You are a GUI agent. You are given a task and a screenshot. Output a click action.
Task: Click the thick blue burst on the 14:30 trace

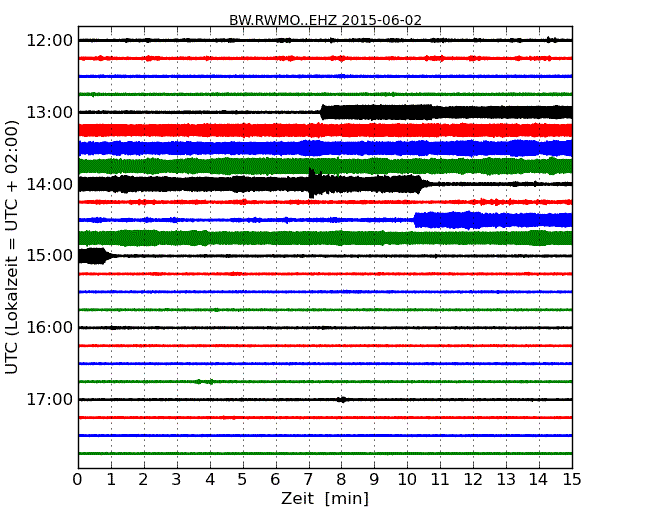[493, 220]
